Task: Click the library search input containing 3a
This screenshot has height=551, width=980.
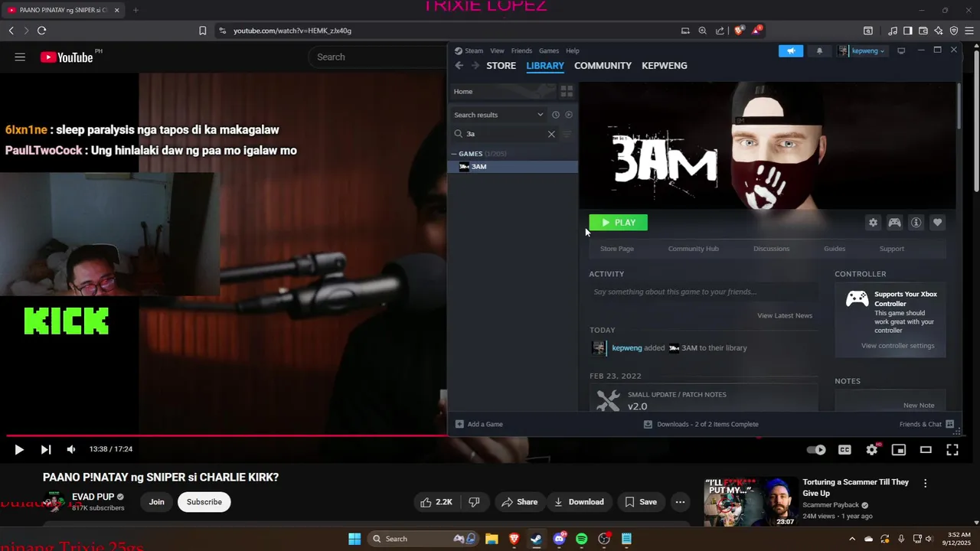Action: (505, 134)
